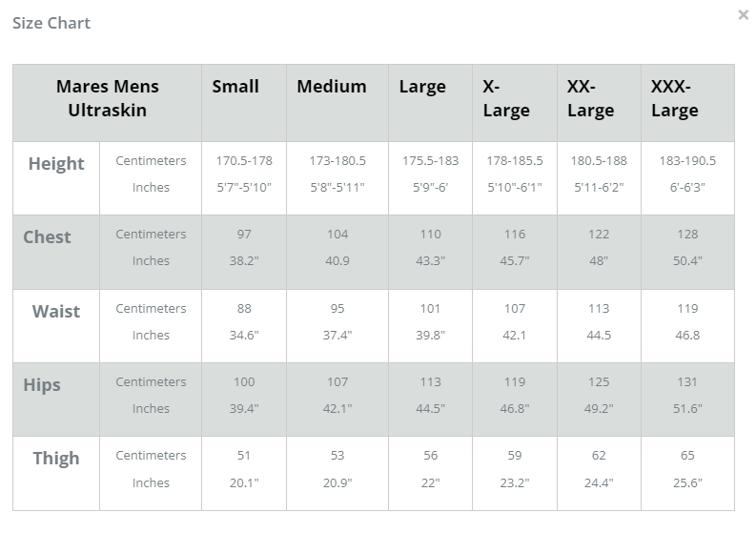Image resolution: width=756 pixels, height=533 pixels.
Task: Click the X-Large column header
Action: pos(506,98)
